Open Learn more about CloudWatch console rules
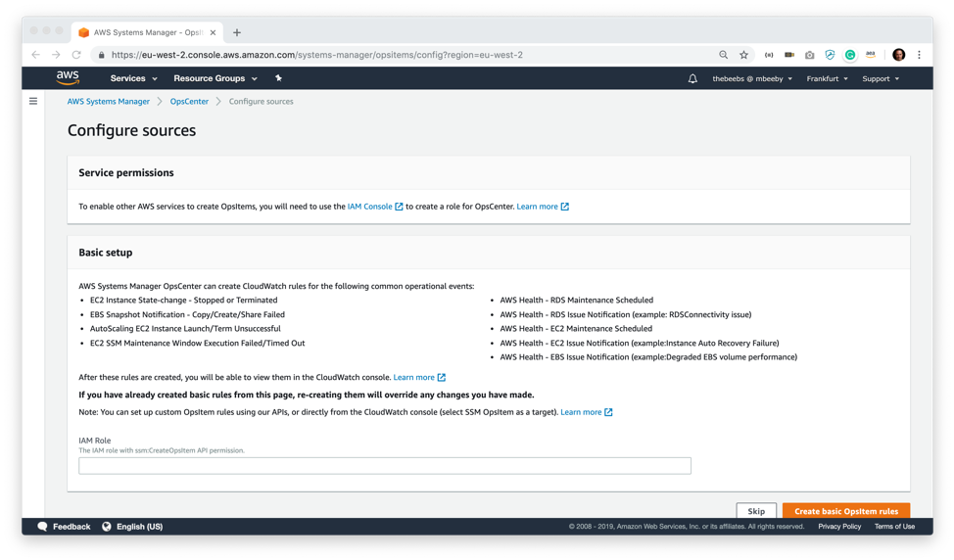Viewport: 954px width, 560px height. coord(413,378)
